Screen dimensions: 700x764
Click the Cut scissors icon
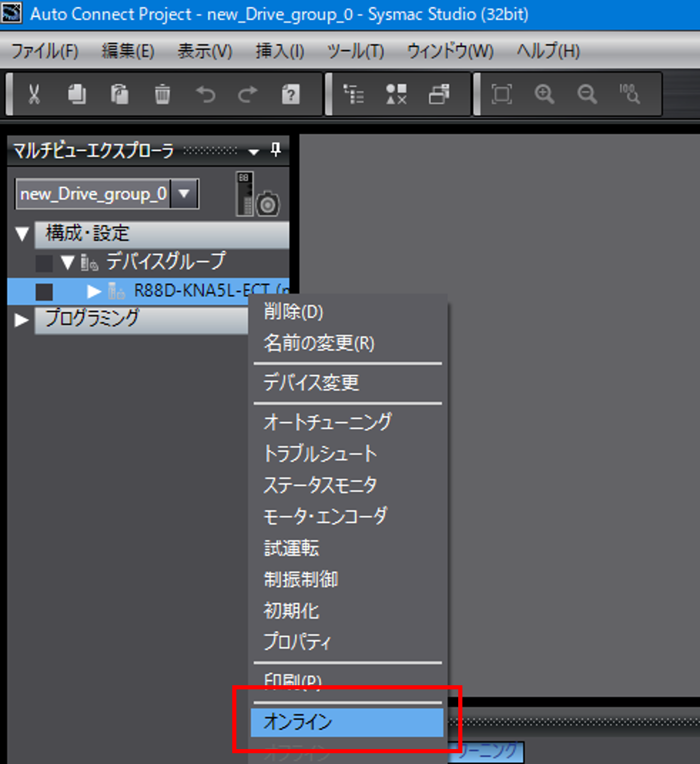pyautogui.click(x=34, y=94)
